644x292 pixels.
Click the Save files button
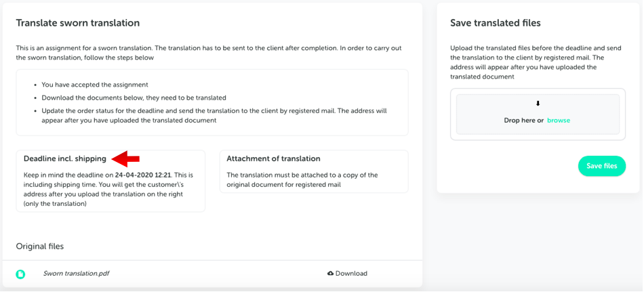coord(602,166)
